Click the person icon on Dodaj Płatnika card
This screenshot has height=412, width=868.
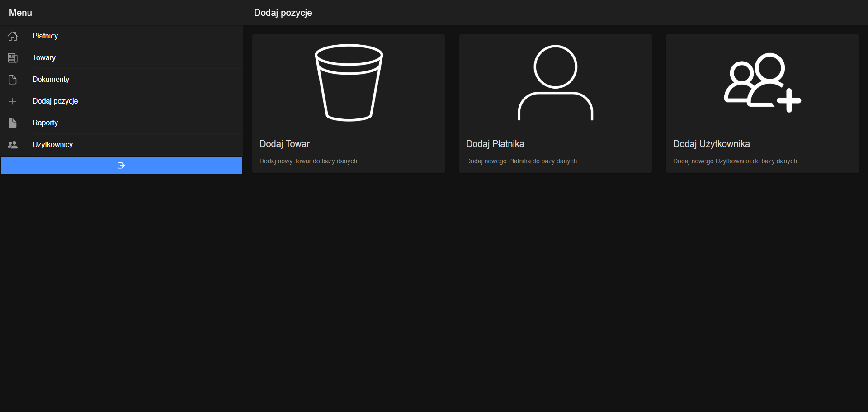coord(555,84)
